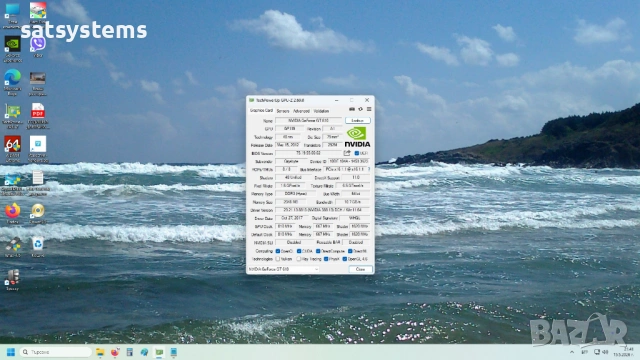Open the Viber desktop shortcut
The image size is (640, 360).
pos(38,43)
